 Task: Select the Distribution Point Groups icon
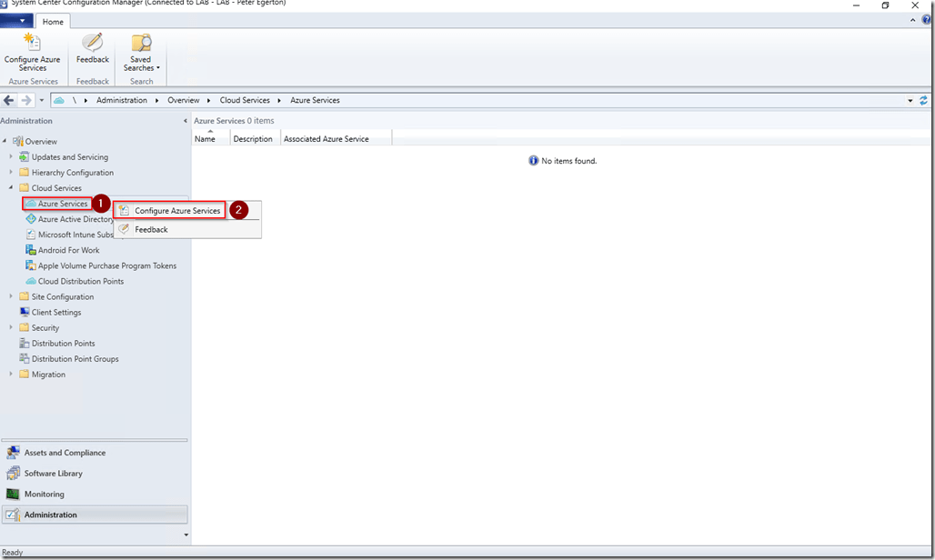coord(25,359)
